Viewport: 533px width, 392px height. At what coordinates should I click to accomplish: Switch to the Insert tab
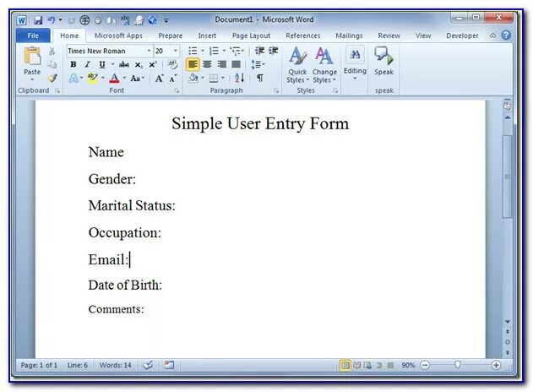207,35
